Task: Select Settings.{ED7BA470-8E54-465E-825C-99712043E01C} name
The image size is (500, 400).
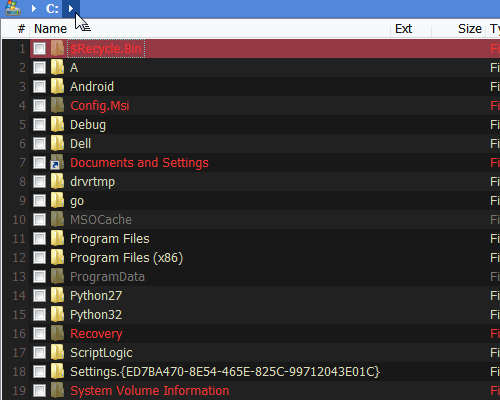Action: click(225, 372)
